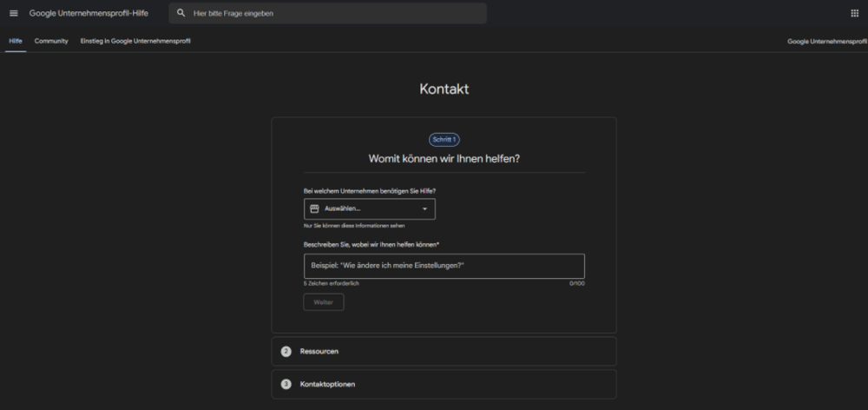Focus the 'Hier bitte Frage eingeben' search field
The width and height of the screenshot is (868, 410).
click(x=328, y=13)
